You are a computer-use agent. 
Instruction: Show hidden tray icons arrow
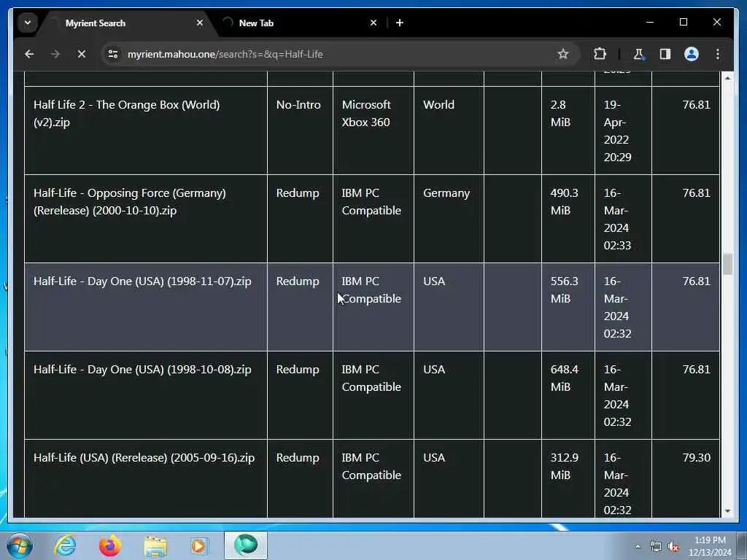tap(638, 546)
